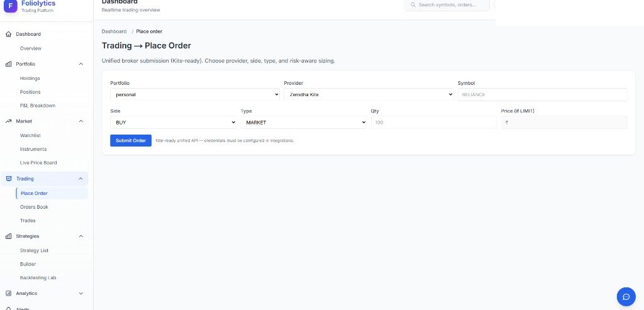
Task: Click the Place order breadcrumb
Action: coord(149,31)
